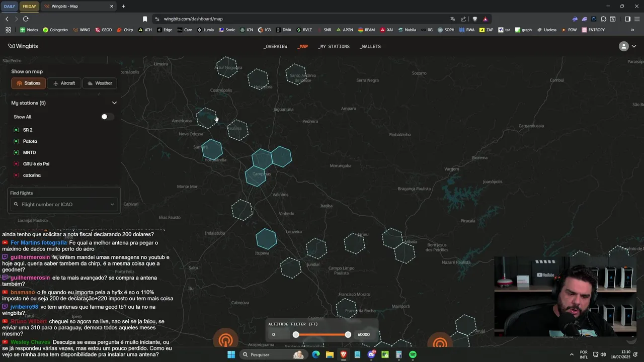Open Brave browser taskbar icon
Image resolution: width=644 pixels, height=362 pixels.
[x=344, y=354]
